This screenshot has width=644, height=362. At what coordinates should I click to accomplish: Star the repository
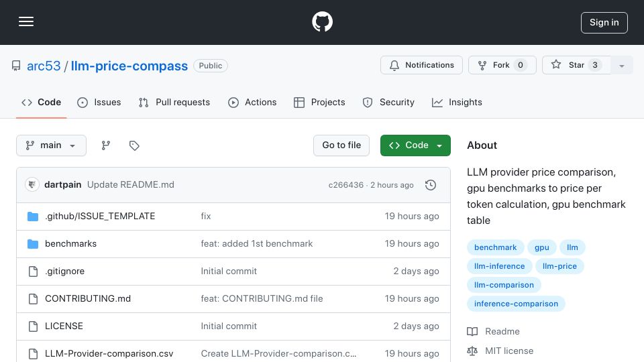(x=576, y=65)
